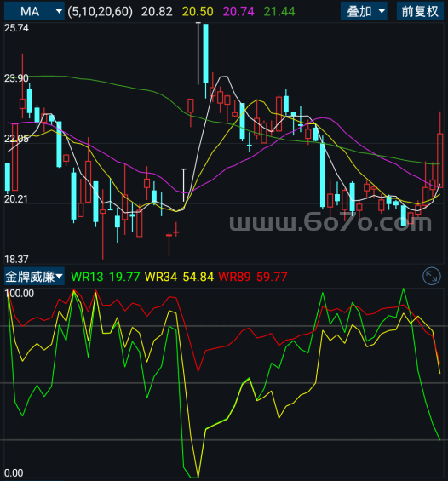Click the MA dropdown arrow triangle

pos(59,11)
